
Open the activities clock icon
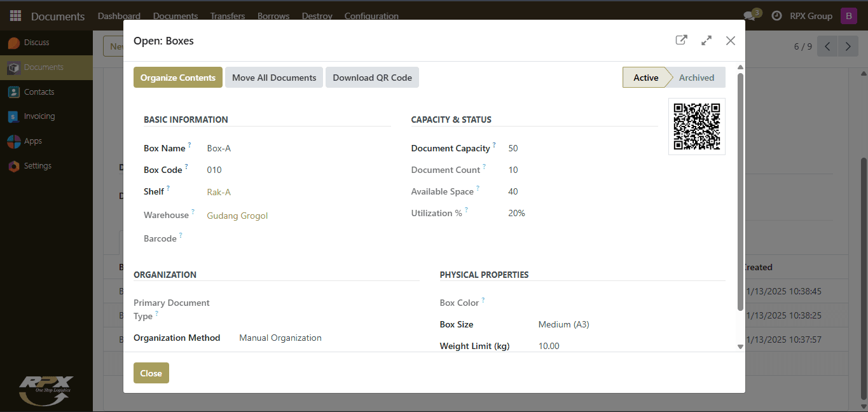pyautogui.click(x=776, y=16)
